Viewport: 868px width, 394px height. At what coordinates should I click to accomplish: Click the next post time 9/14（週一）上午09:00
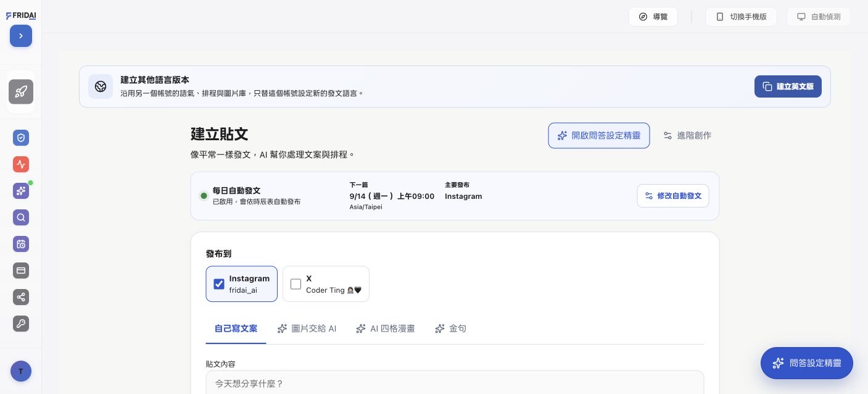(x=392, y=196)
